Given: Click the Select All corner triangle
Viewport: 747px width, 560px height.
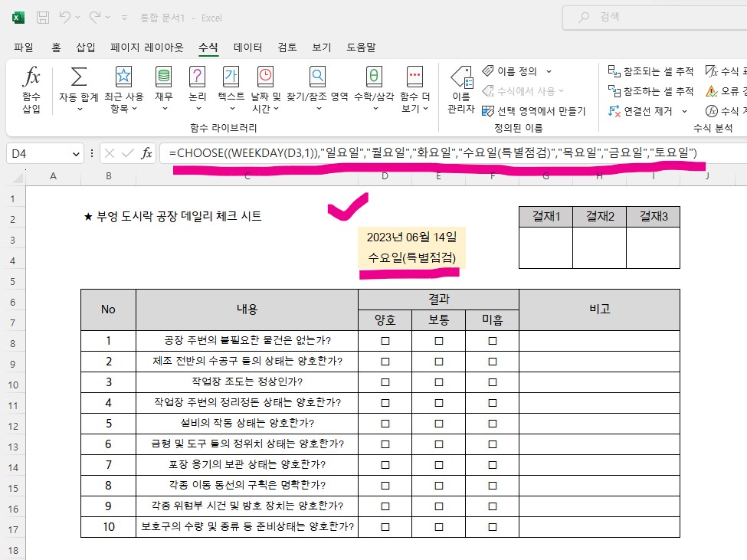Looking at the screenshot, I should [x=18, y=178].
